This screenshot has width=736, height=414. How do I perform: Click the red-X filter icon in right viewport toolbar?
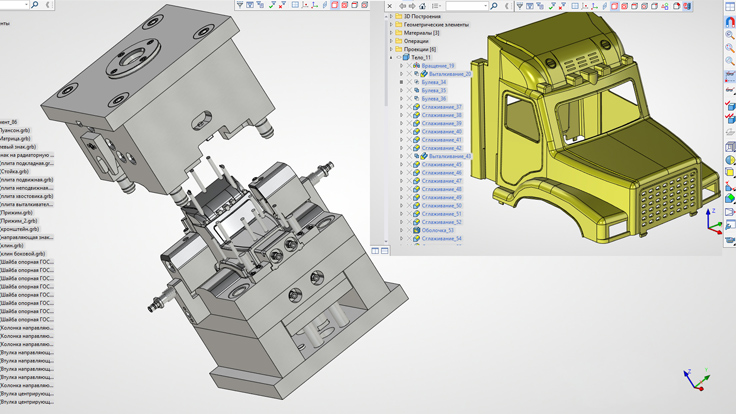pyautogui.click(x=562, y=6)
